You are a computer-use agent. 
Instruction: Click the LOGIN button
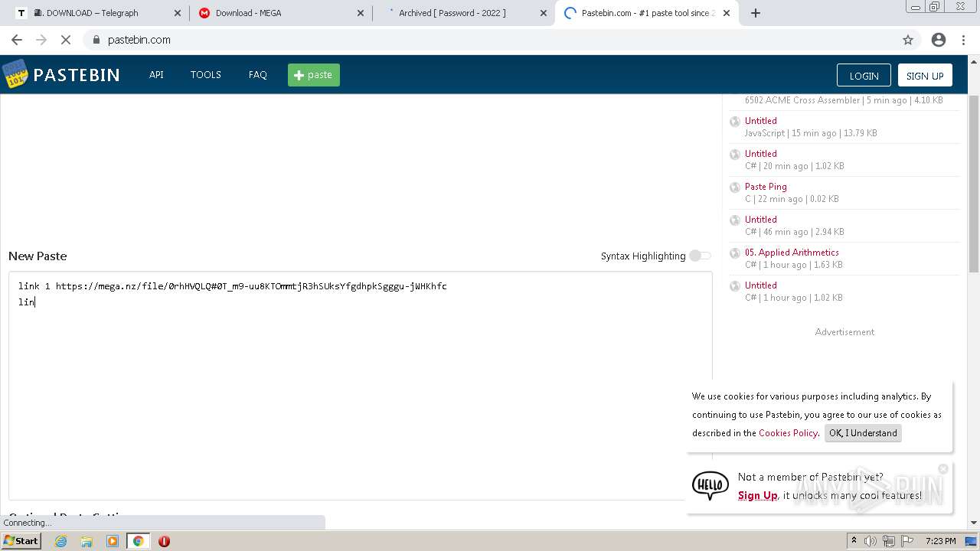pos(864,76)
